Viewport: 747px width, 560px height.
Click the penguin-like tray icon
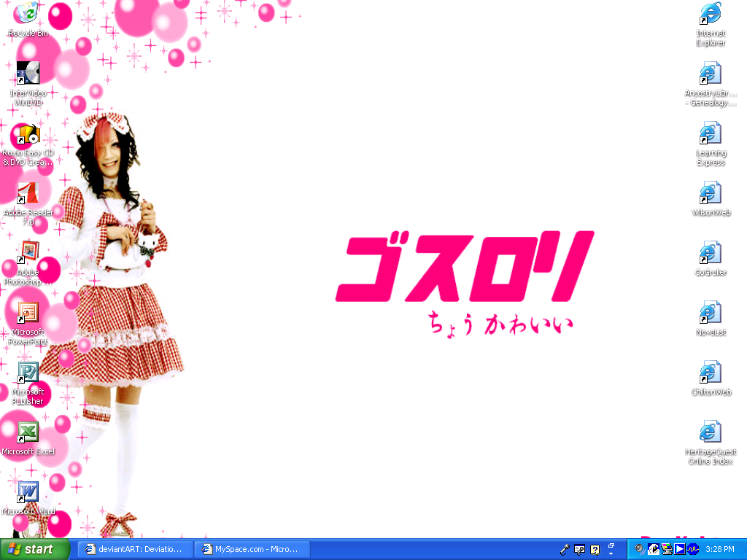[654, 550]
